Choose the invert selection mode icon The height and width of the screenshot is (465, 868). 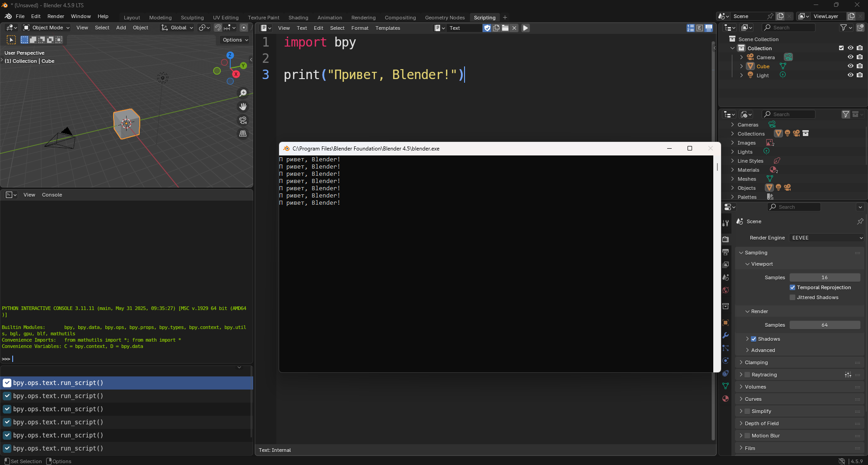coord(50,40)
